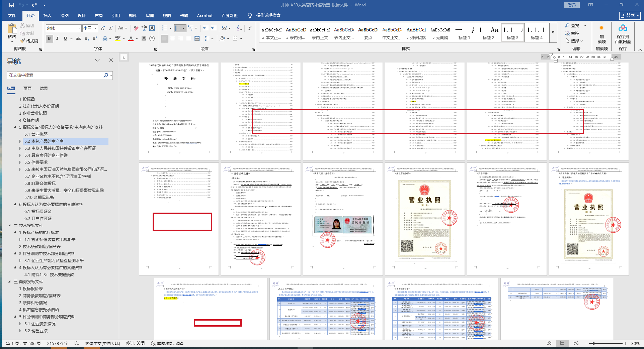The image size is (644, 349).
Task: Open navigation pane options dropdown arrow
Action: 97,60
